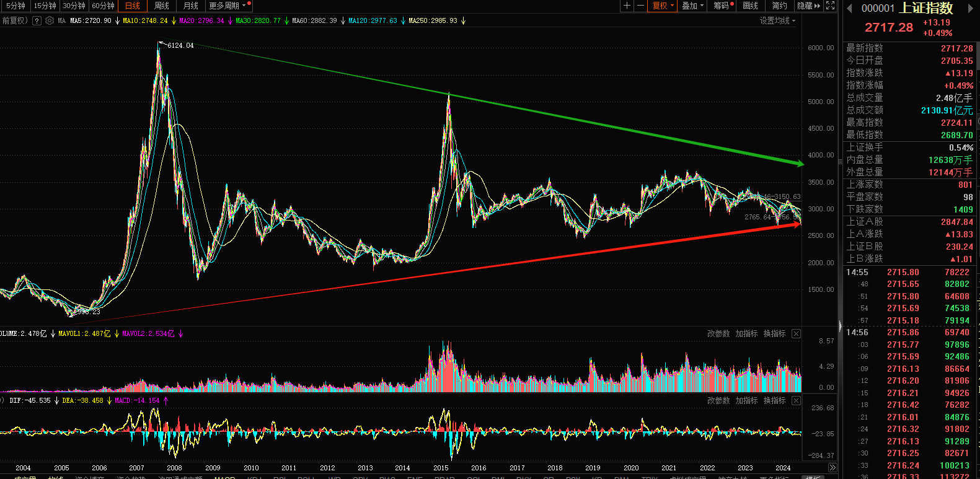Toggle the 简约 simple view mode
Screen dimensions: 980x479
pyautogui.click(x=779, y=6)
